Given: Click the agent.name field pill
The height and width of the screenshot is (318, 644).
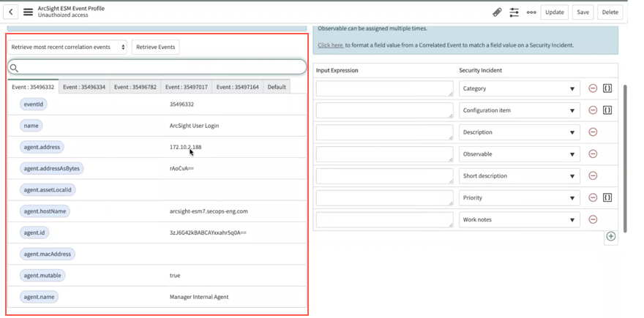Looking at the screenshot, I should pyautogui.click(x=39, y=297).
